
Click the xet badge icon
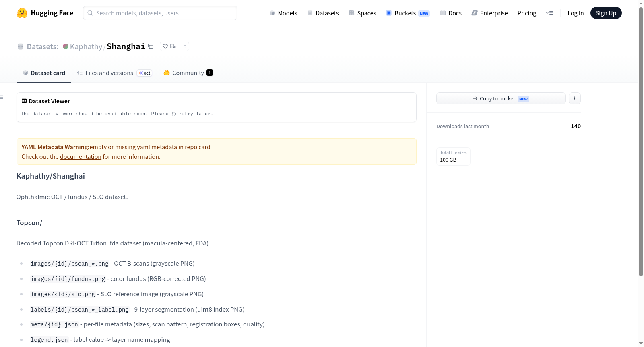pyautogui.click(x=144, y=73)
